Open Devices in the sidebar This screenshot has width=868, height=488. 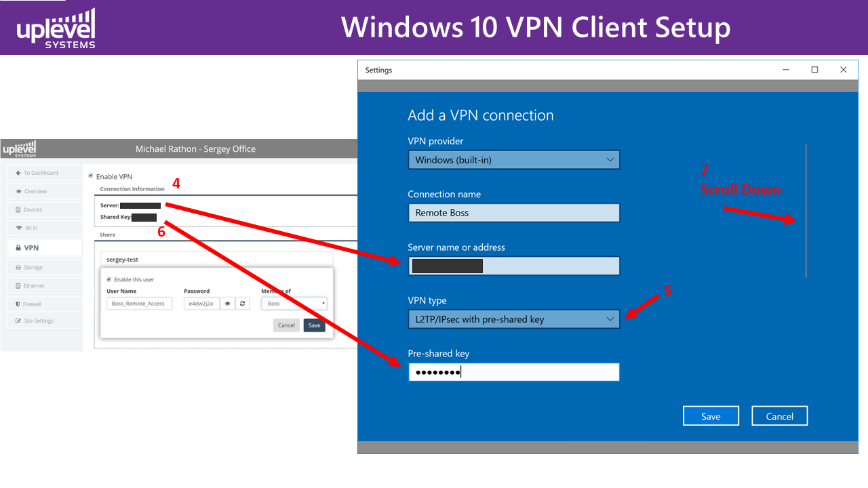tap(45, 209)
